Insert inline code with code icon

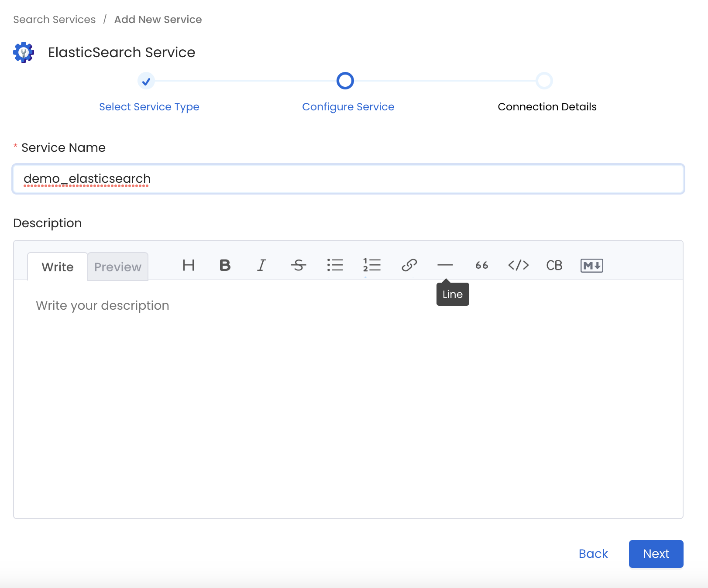pyautogui.click(x=519, y=265)
